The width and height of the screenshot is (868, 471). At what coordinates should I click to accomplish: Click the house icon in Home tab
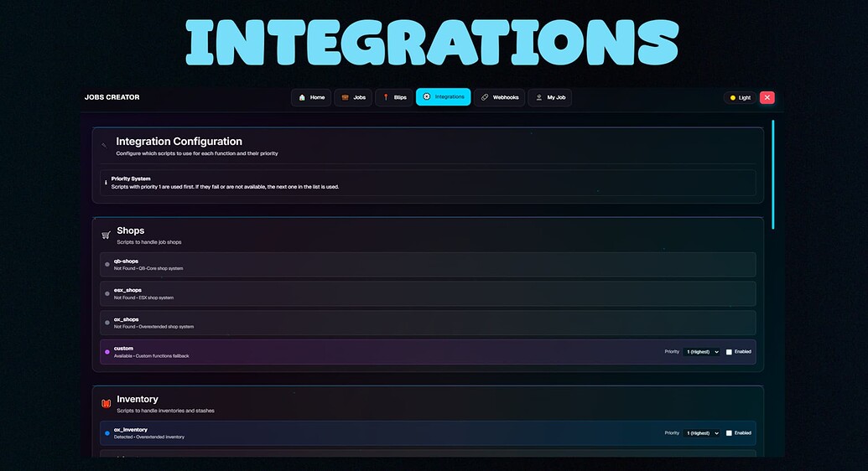(302, 97)
